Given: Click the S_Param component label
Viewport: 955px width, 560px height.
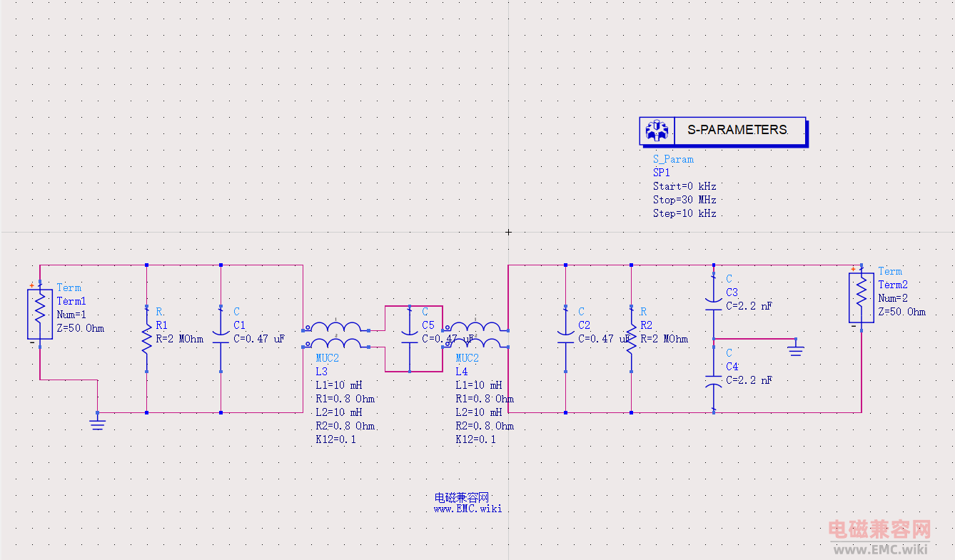Looking at the screenshot, I should pos(673,159).
